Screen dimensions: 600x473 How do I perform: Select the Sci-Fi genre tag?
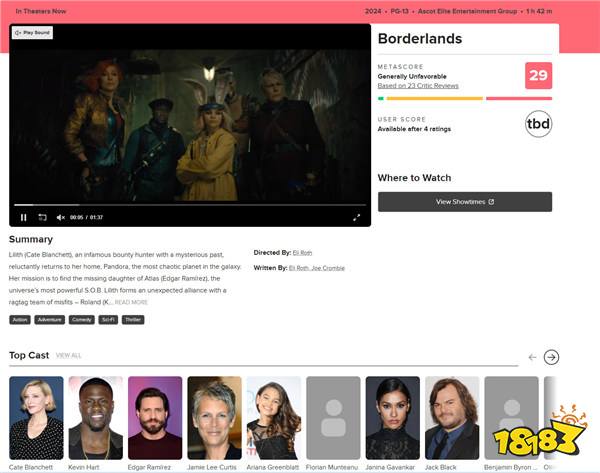108,320
